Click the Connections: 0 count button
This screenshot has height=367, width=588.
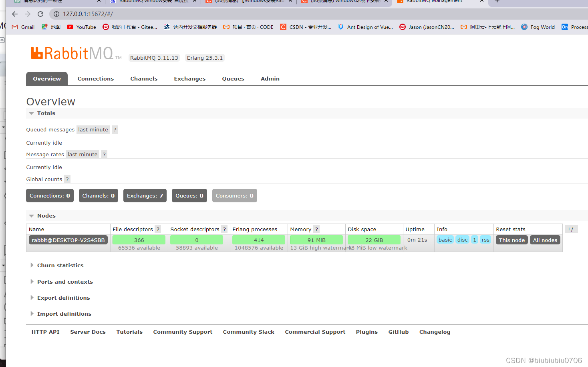tap(50, 196)
